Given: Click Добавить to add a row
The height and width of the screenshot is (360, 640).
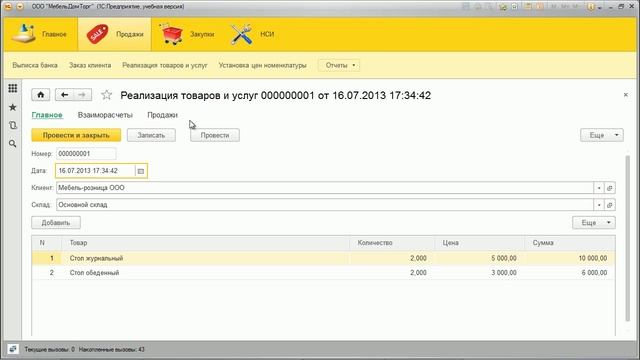Looking at the screenshot, I should coord(56,222).
